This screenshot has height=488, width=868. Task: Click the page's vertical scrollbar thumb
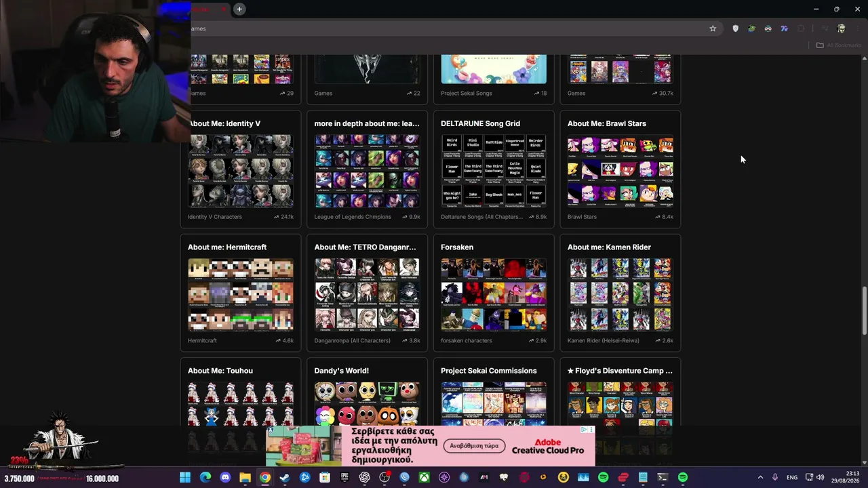pyautogui.click(x=864, y=310)
